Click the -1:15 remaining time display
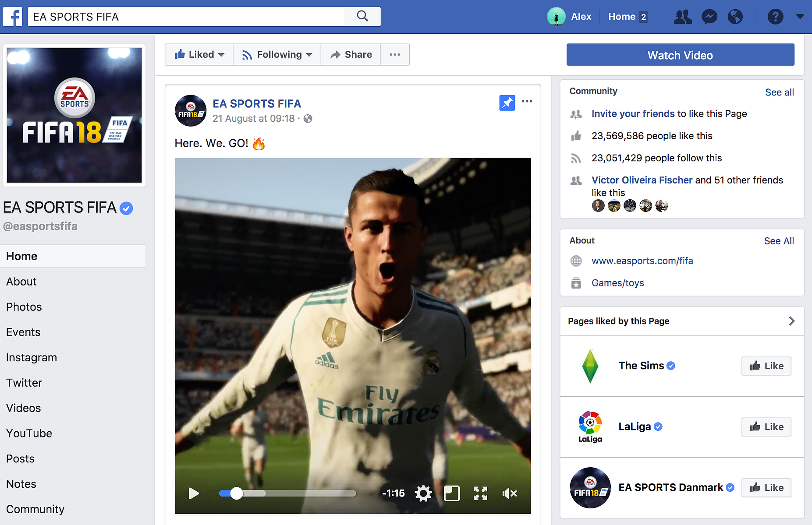Image resolution: width=812 pixels, height=525 pixels. click(x=393, y=493)
